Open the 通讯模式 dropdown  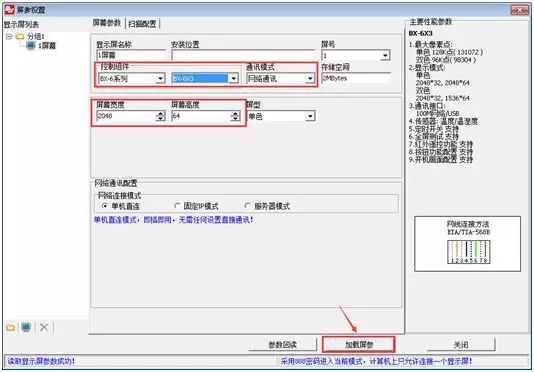pos(310,79)
